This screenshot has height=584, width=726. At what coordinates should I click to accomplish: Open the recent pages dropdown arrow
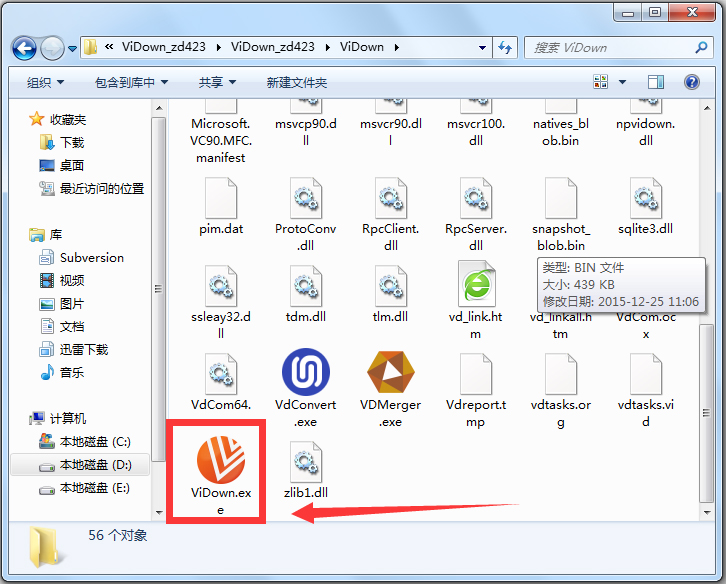[72, 48]
